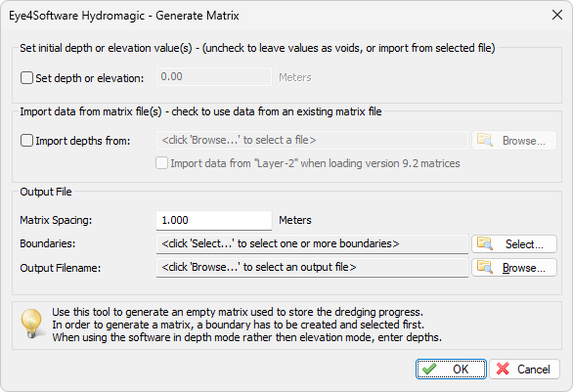Confirm the dialog with OK
Screen dimensions: 573x392
(451, 369)
